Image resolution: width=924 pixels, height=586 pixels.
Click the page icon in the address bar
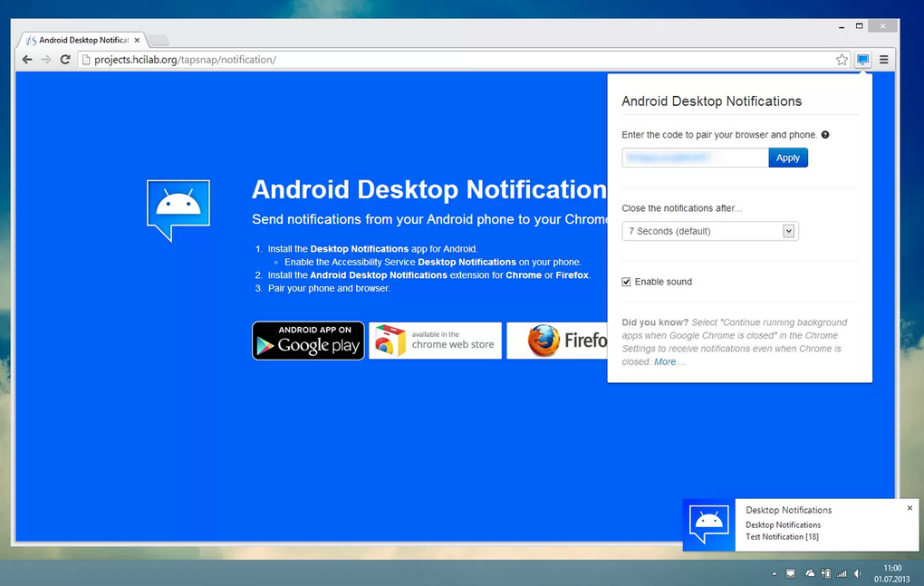tap(86, 60)
